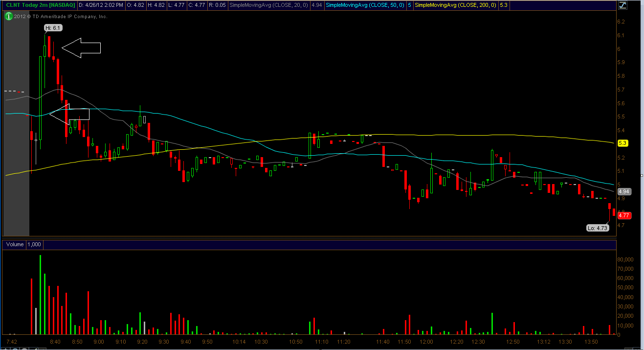Click the yellow 5.3 price axis bubble
The height and width of the screenshot is (350, 644).
[623, 143]
